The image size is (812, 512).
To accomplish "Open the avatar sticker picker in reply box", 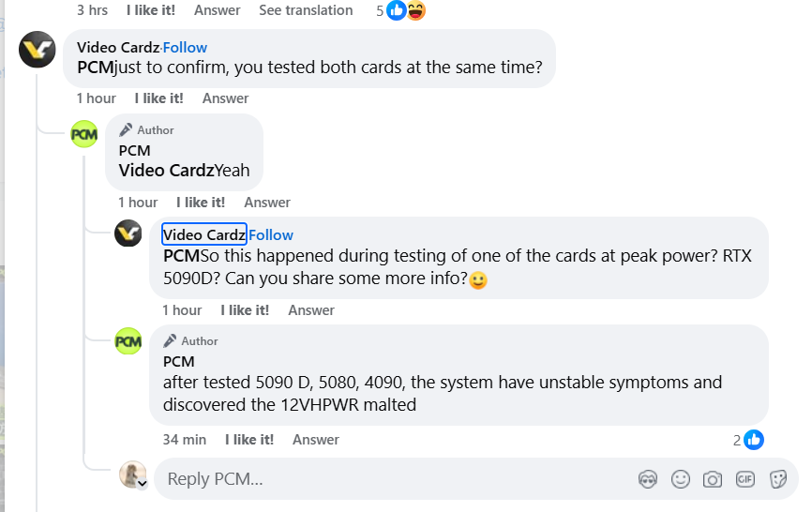I will (648, 479).
